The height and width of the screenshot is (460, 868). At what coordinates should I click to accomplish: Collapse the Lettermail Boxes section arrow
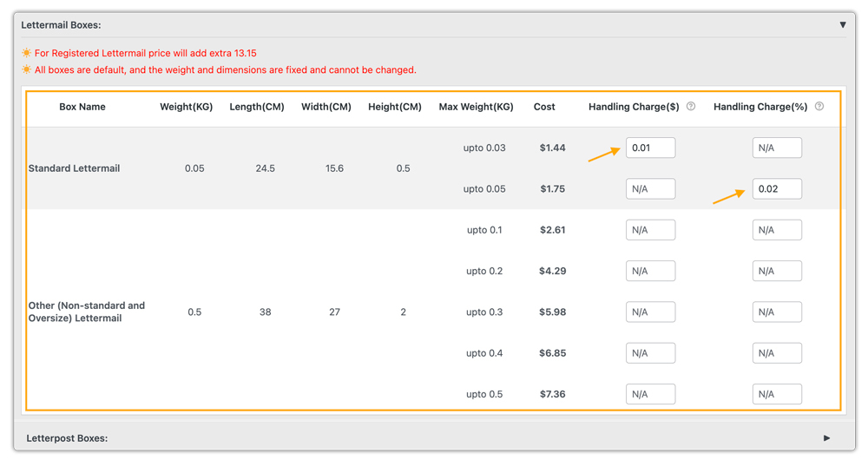pos(842,25)
